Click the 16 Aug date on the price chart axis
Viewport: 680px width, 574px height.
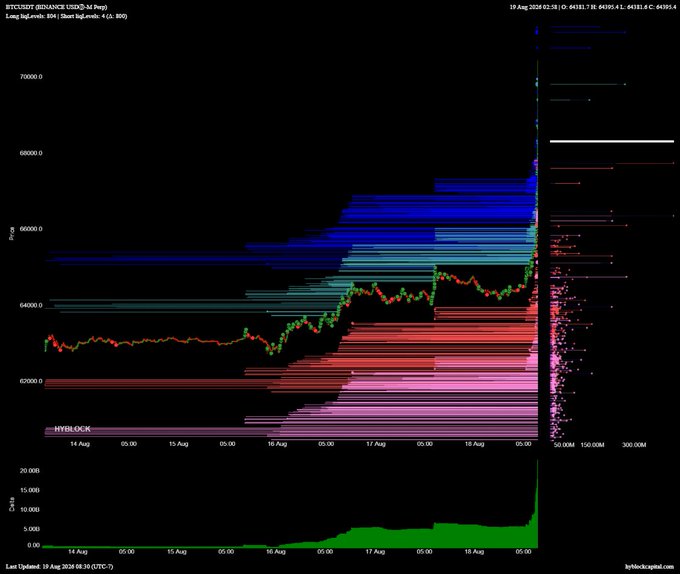tap(277, 444)
